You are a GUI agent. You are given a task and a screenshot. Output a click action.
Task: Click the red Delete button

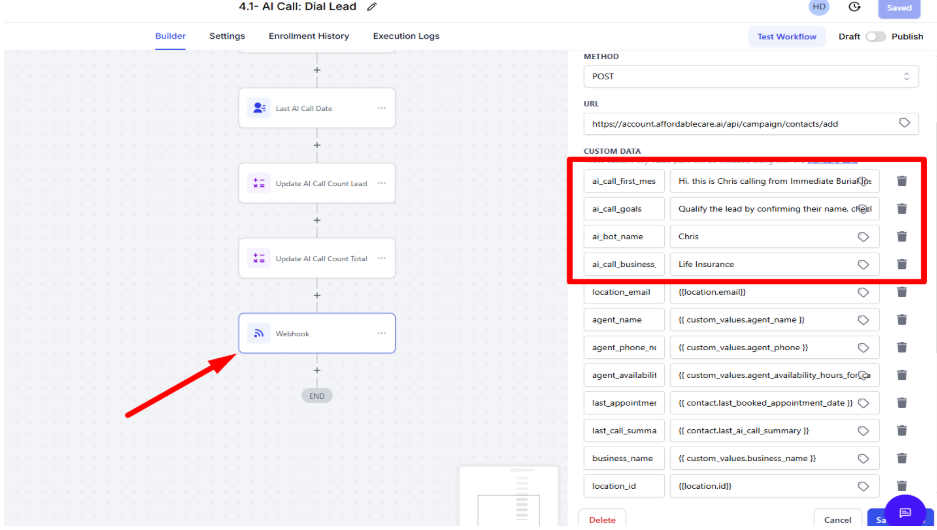click(x=602, y=520)
